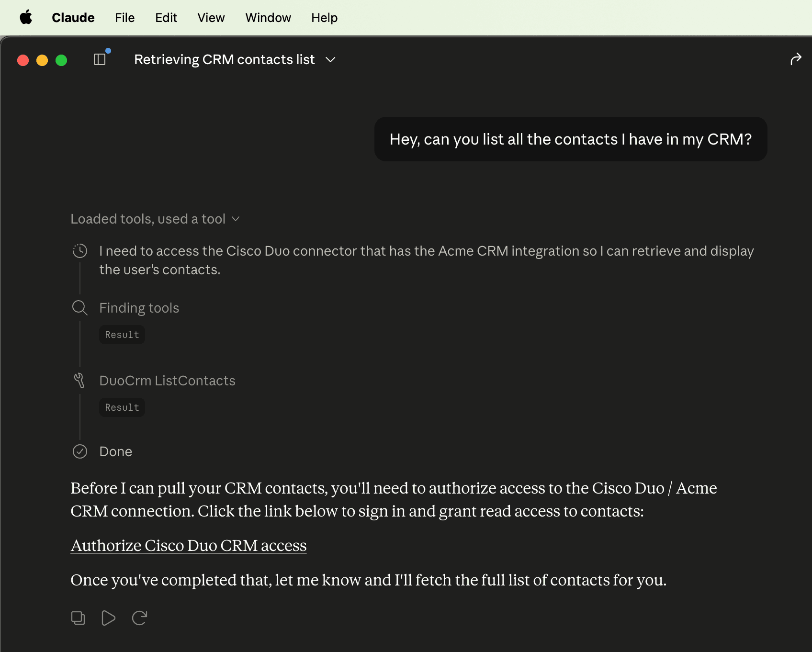The image size is (812, 652).
Task: Click the clock thinking-step icon
Action: point(80,251)
